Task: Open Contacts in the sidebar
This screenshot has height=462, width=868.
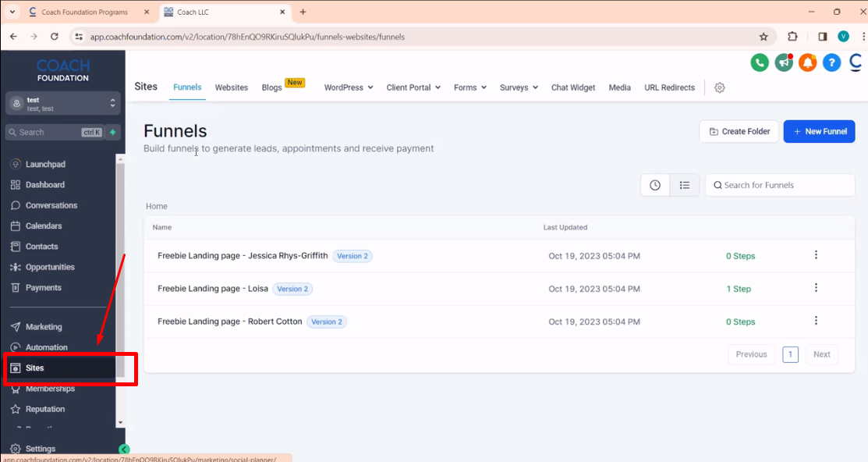Action: (34, 246)
